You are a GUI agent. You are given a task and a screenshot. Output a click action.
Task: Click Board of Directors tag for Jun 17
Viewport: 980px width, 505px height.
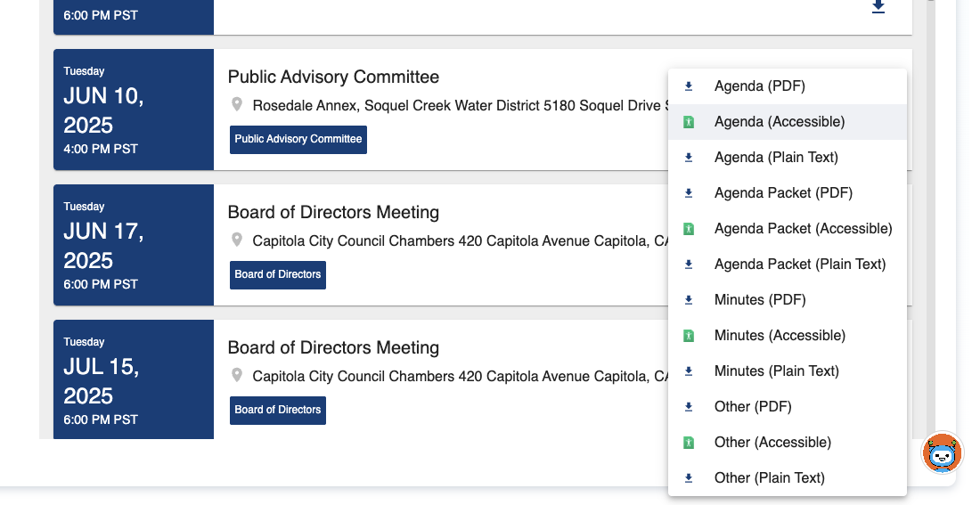coord(277,275)
